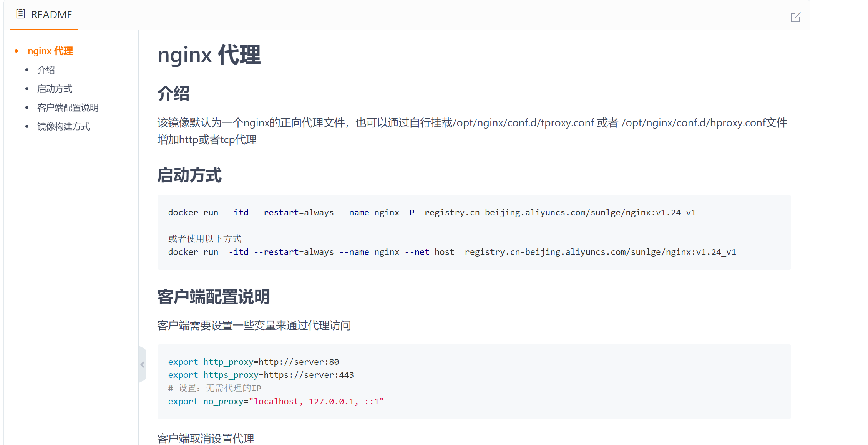This screenshot has width=868, height=445.
Task: Collapse the table of contents sidebar handle
Action: pos(143,364)
